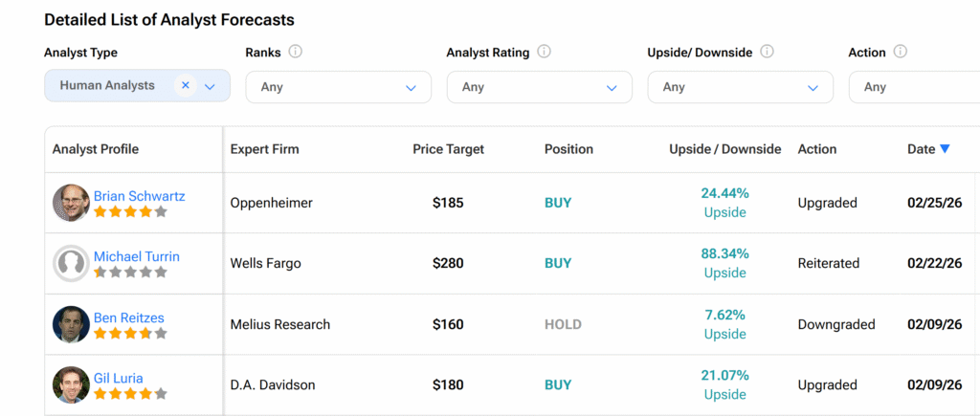Click the Analyst Rating info icon
The image size is (980, 416).
click(545, 52)
